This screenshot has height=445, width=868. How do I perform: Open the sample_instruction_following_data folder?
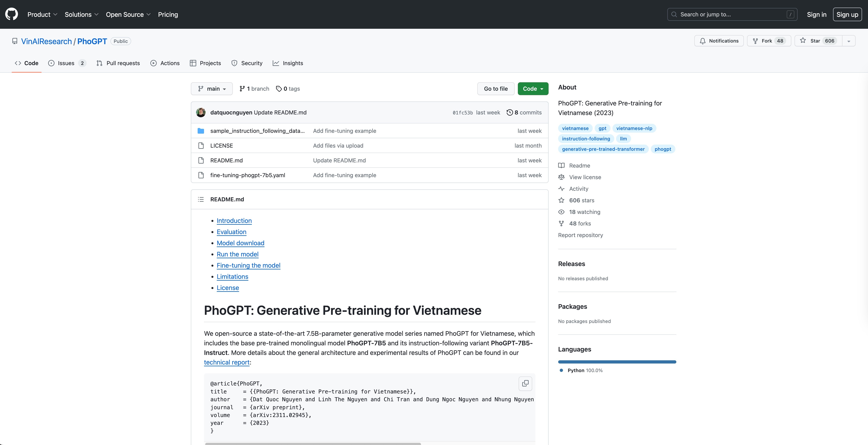point(257,131)
